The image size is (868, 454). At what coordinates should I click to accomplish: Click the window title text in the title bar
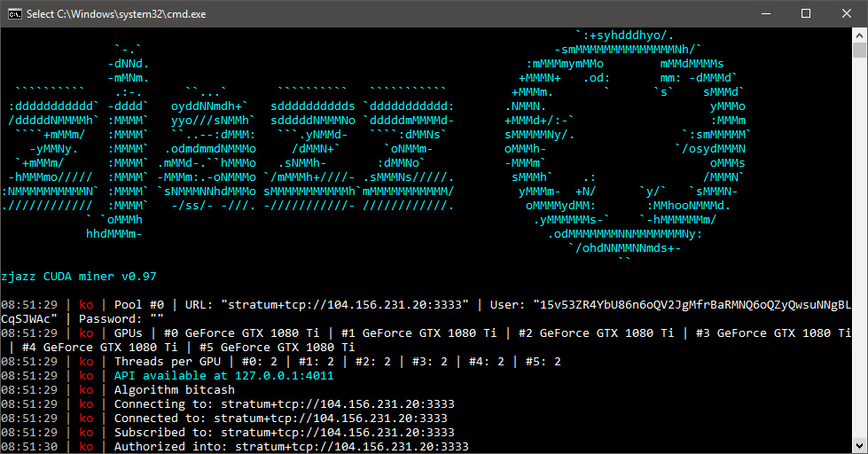point(116,14)
